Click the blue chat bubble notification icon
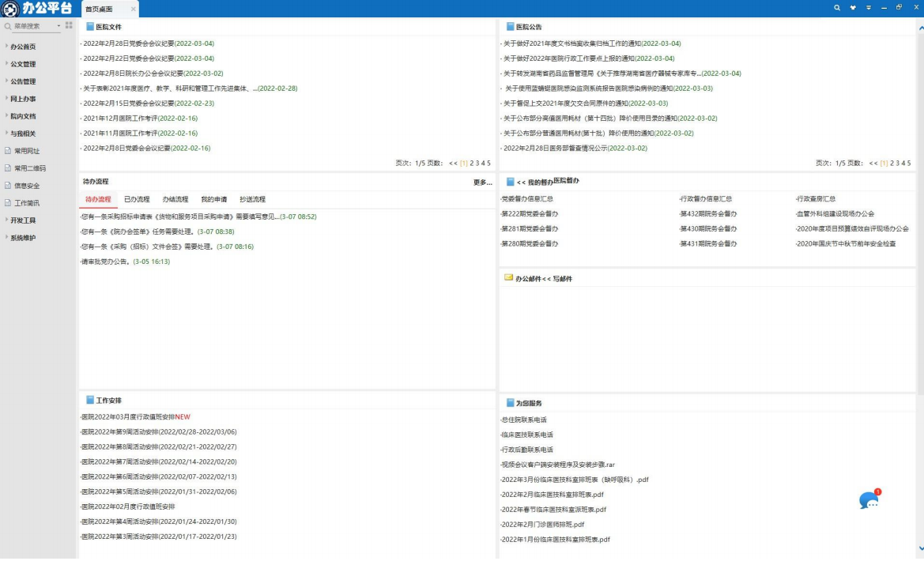 (x=869, y=501)
